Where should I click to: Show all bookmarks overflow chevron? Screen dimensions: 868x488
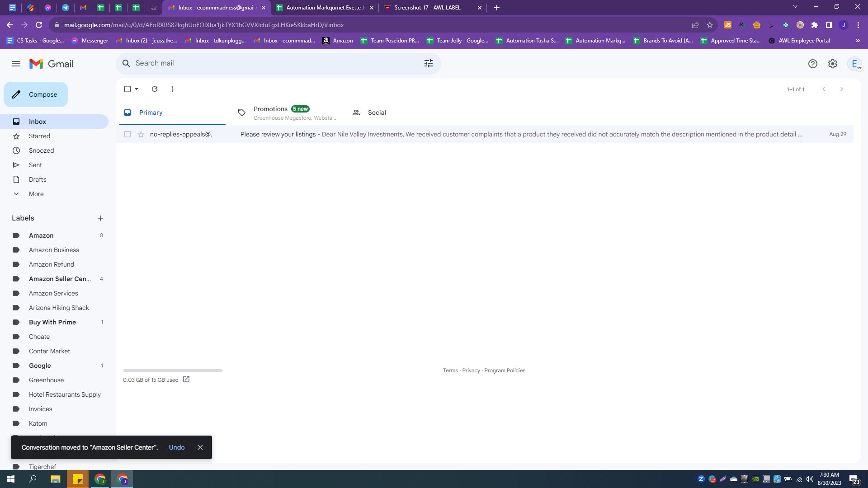[858, 41]
